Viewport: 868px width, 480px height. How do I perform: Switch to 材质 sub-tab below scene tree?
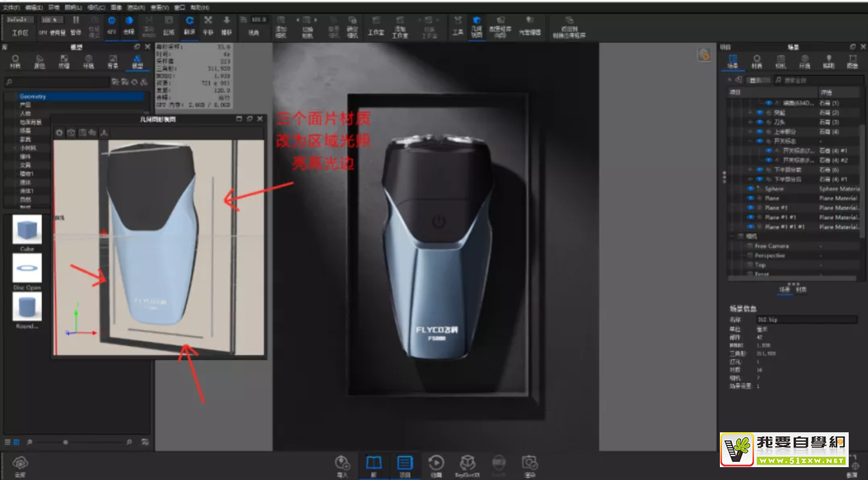point(801,290)
